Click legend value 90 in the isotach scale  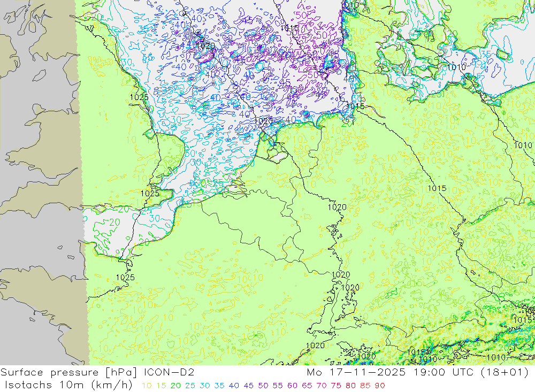pos(380,386)
